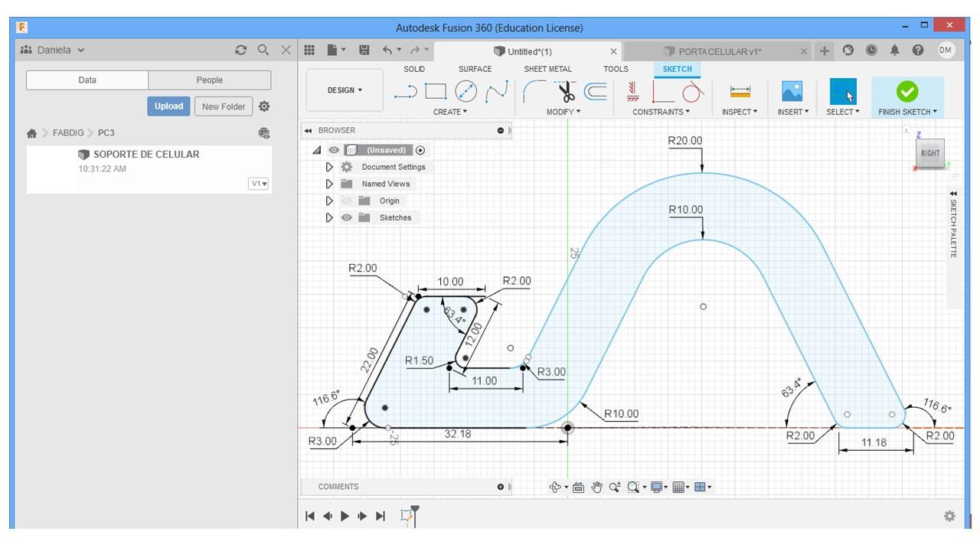
Task: Select the Line sketch tool
Action: [406, 92]
